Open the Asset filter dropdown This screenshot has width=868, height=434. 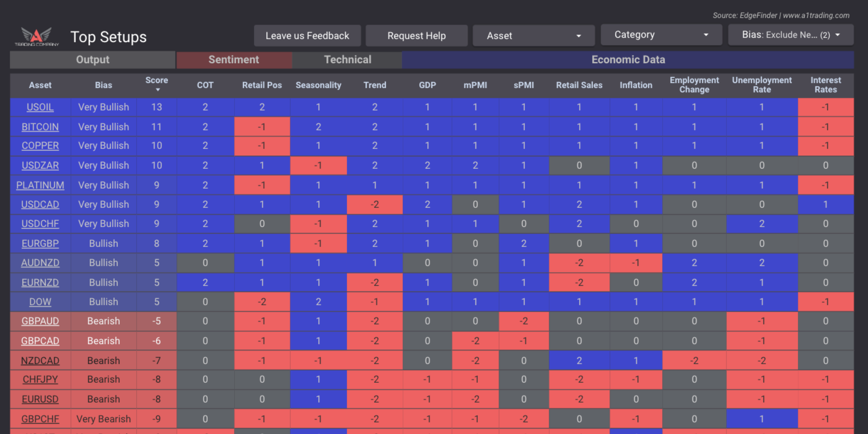pos(533,35)
